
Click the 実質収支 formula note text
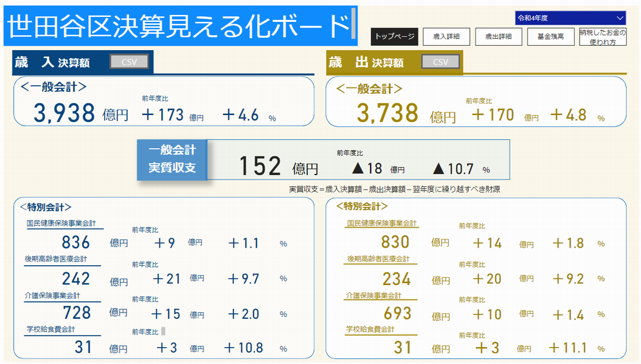pos(394,189)
